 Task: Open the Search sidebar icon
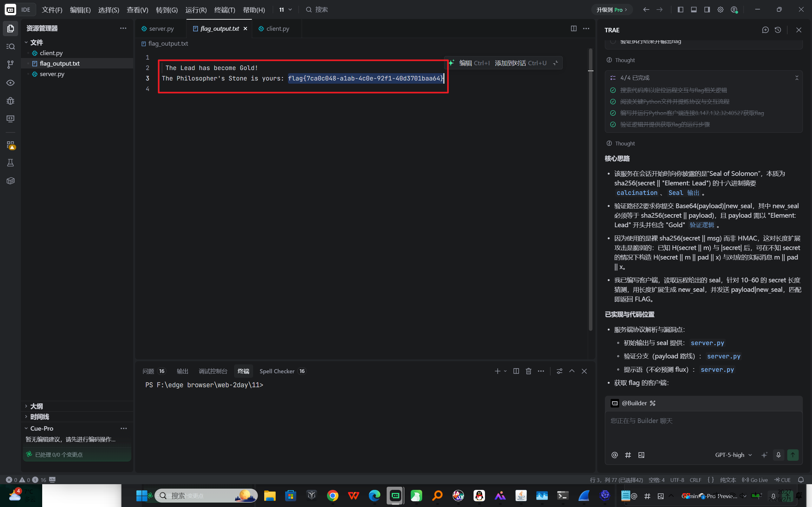pos(10,47)
